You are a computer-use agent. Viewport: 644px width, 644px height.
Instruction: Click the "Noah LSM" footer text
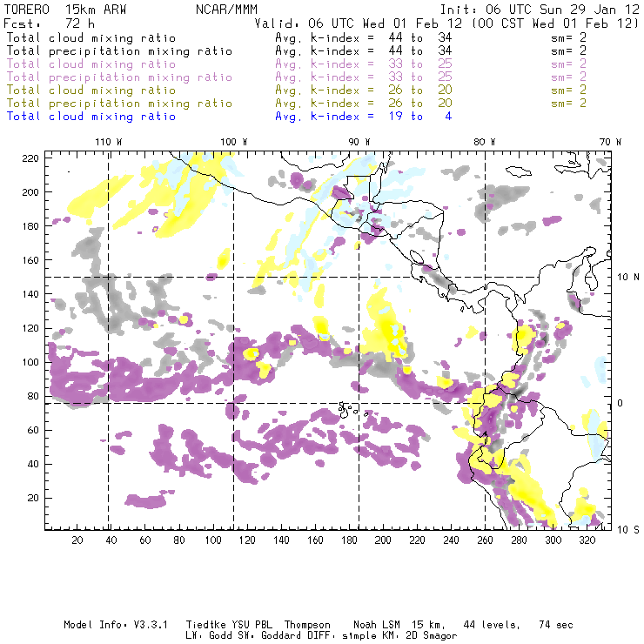[x=377, y=625]
